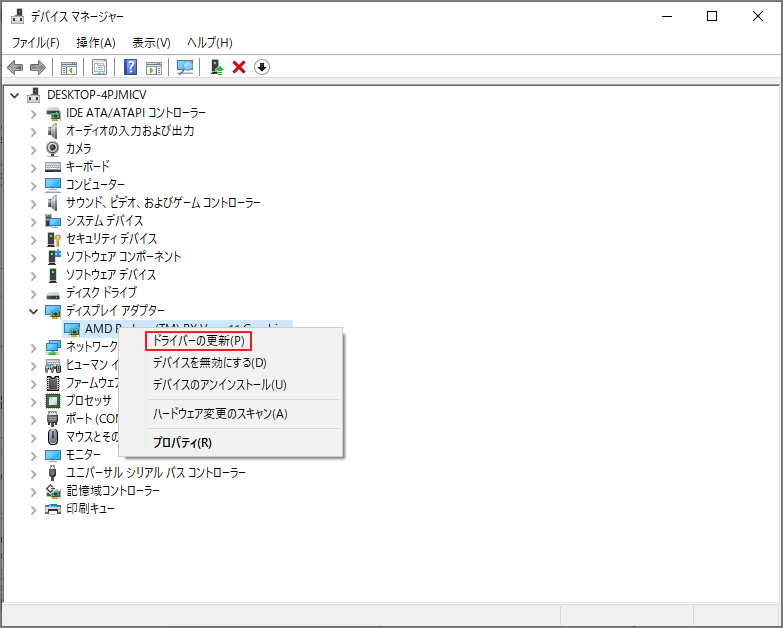Select the ディスプレイ アダプター label
The height and width of the screenshot is (628, 783).
tap(115, 311)
